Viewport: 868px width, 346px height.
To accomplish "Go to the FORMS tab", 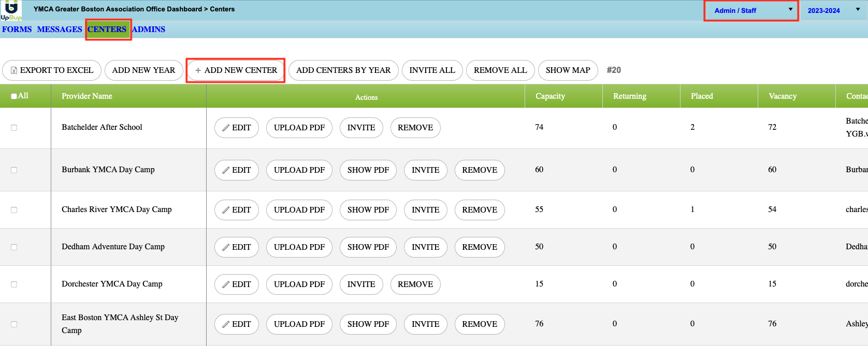I will click(x=17, y=29).
